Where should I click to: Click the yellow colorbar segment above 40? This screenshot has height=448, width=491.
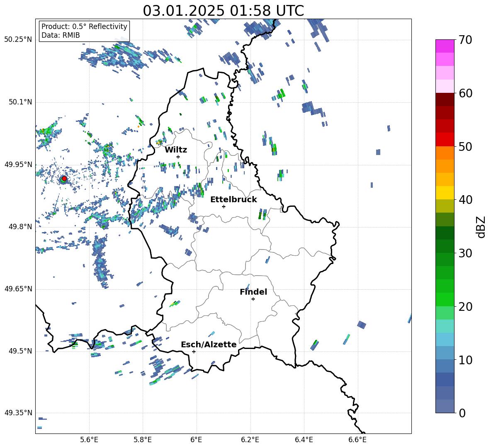click(x=445, y=193)
